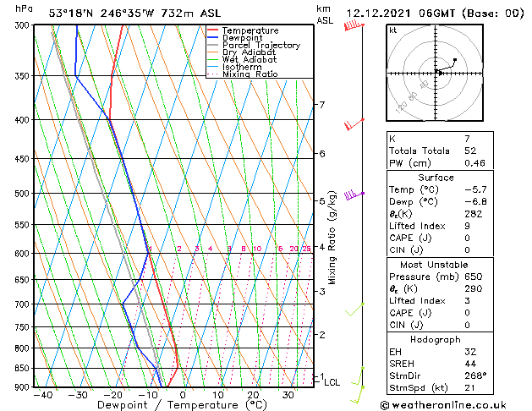Screen dimensions: 532x411
Task: Click the Surface theta-e value 282
Action: tap(474, 214)
